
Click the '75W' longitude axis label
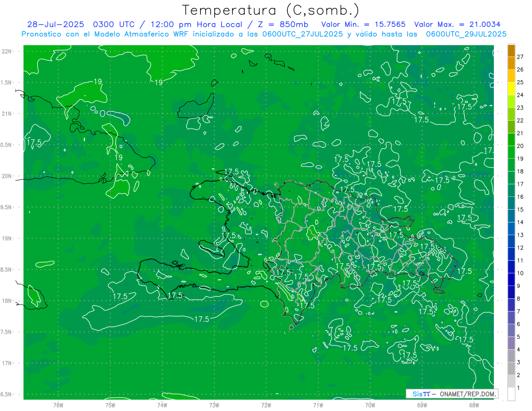(x=110, y=405)
